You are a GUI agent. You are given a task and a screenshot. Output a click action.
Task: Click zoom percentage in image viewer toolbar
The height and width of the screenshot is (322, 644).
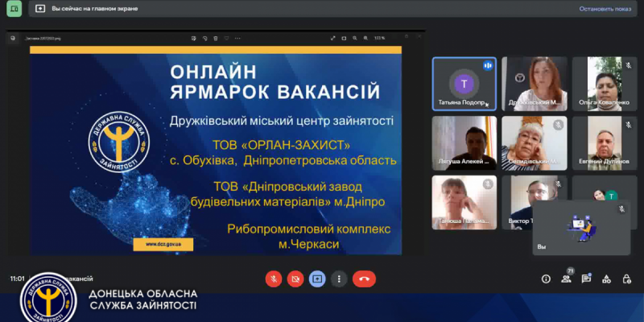(379, 38)
